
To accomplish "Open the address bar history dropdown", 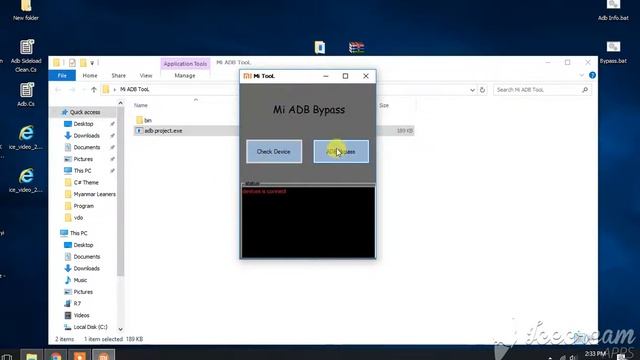I will 472,90.
